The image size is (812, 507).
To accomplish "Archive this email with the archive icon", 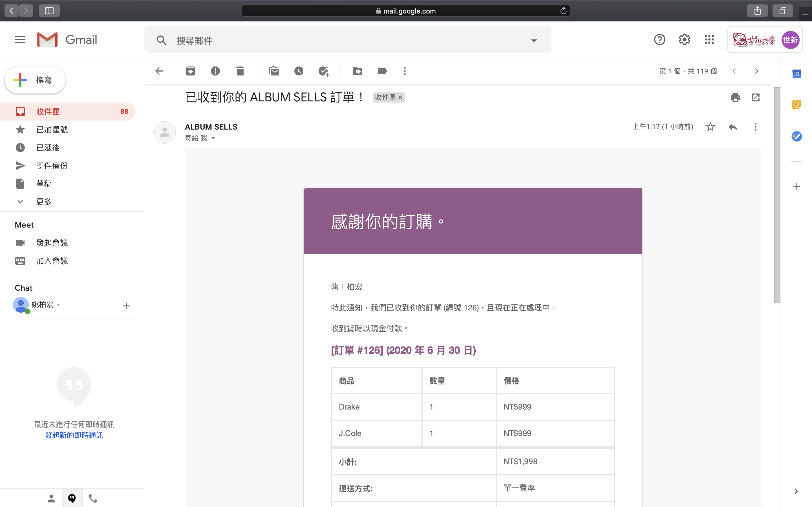I will [190, 71].
